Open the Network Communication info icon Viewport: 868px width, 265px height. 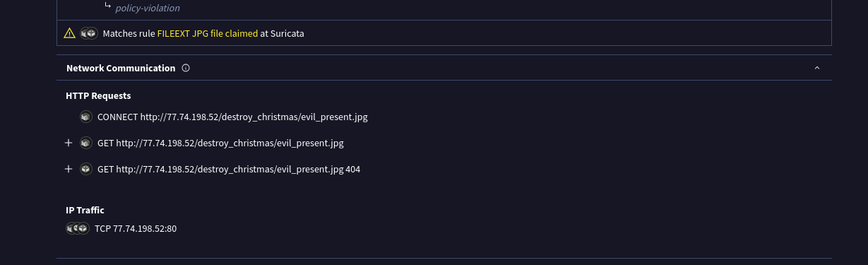186,69
